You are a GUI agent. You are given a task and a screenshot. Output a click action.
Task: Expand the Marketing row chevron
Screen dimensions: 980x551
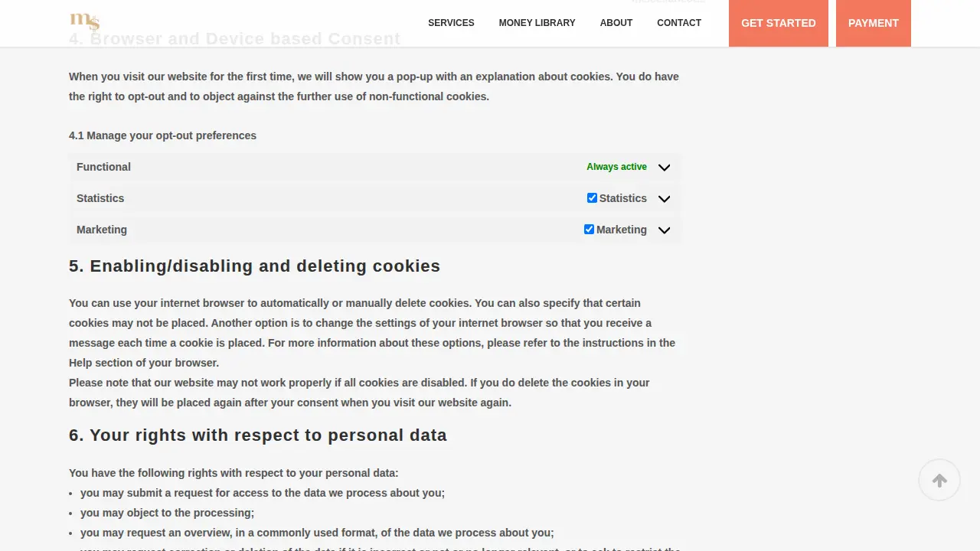pyautogui.click(x=664, y=230)
